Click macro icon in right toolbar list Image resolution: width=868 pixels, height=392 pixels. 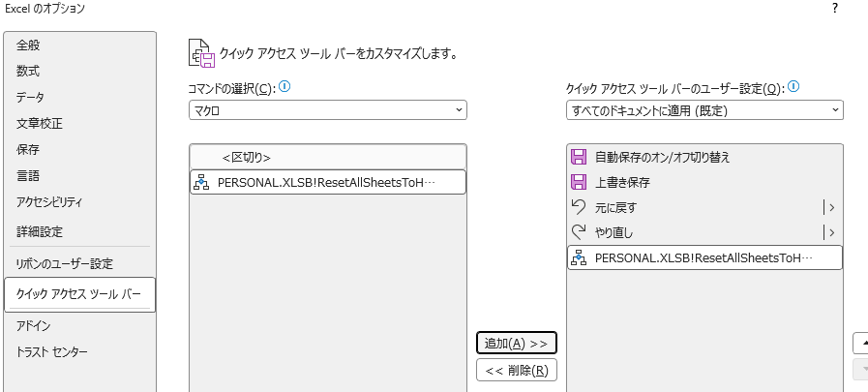tap(578, 257)
